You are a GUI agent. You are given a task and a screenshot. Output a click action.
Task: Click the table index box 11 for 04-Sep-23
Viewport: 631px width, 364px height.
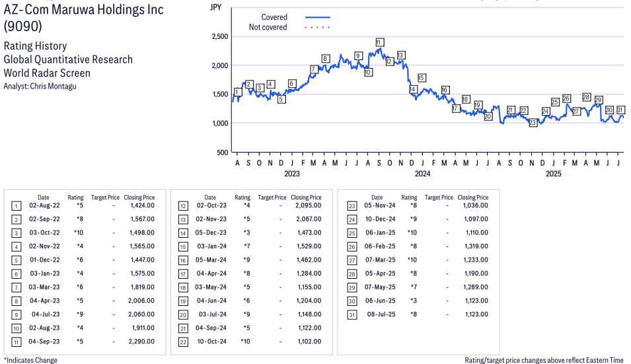pos(16,342)
